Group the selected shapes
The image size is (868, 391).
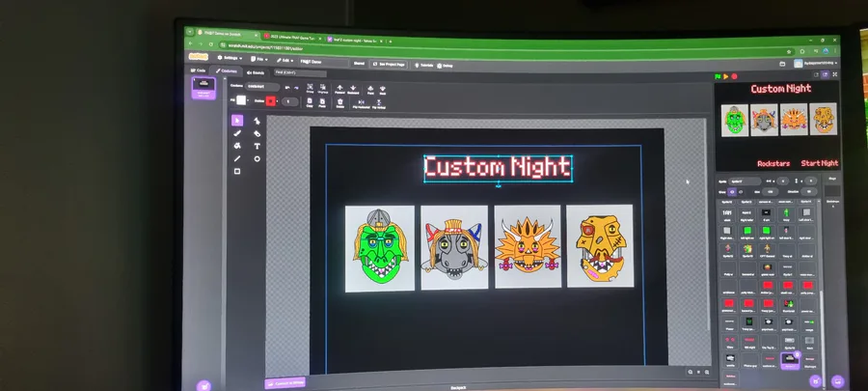click(310, 89)
